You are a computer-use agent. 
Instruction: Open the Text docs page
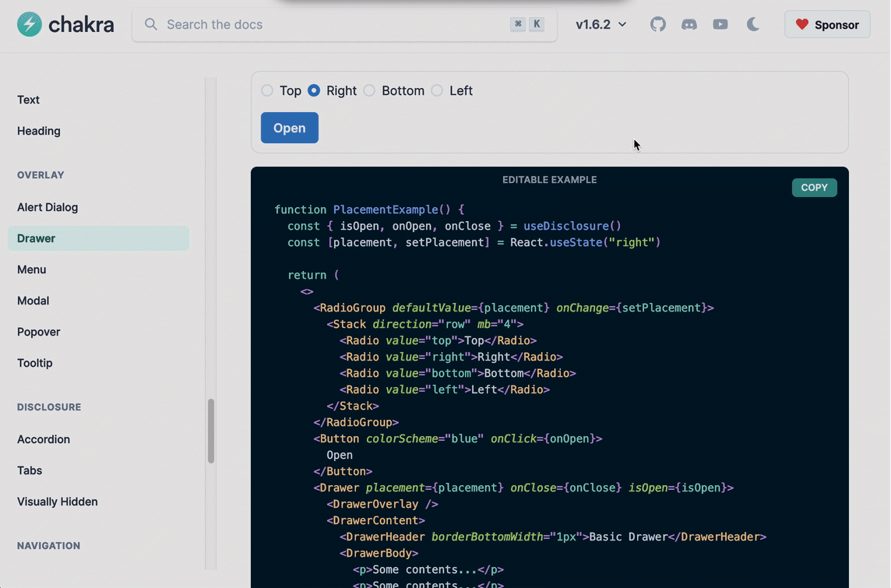28,100
